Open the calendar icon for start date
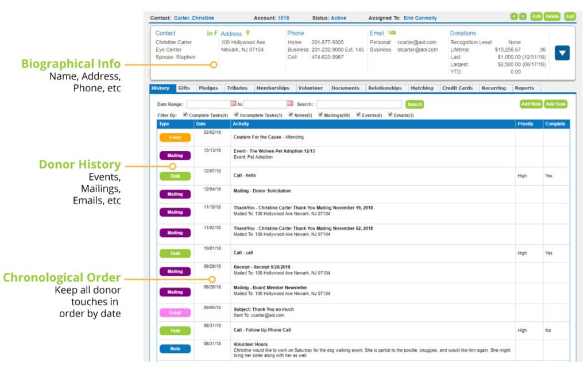588x373 pixels. [233, 104]
